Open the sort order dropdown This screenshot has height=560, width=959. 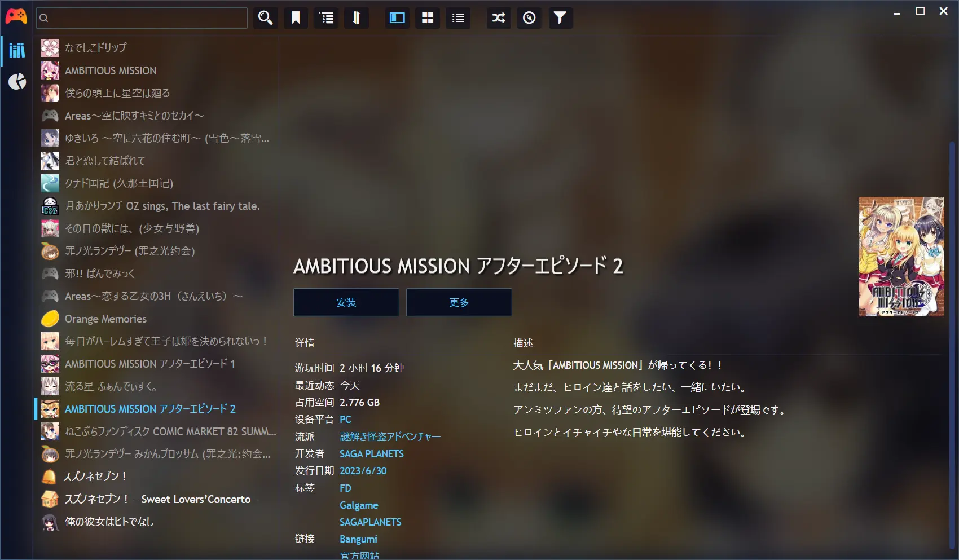coord(356,18)
